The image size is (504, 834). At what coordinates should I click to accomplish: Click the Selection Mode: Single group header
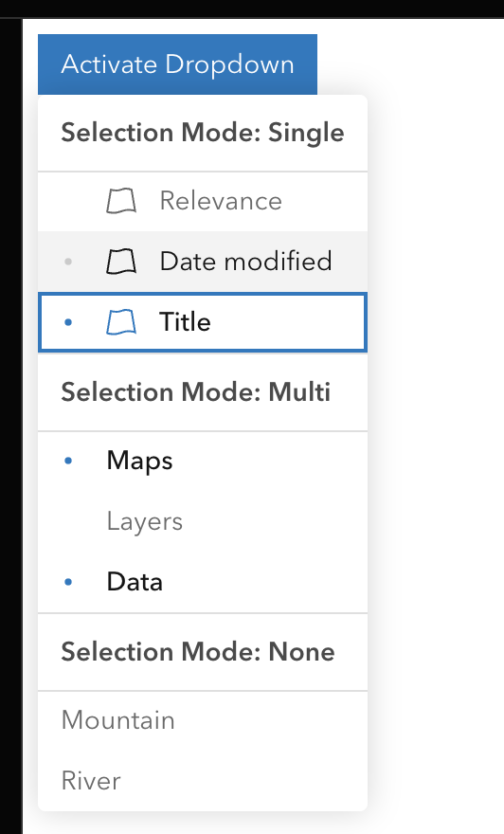tap(203, 133)
